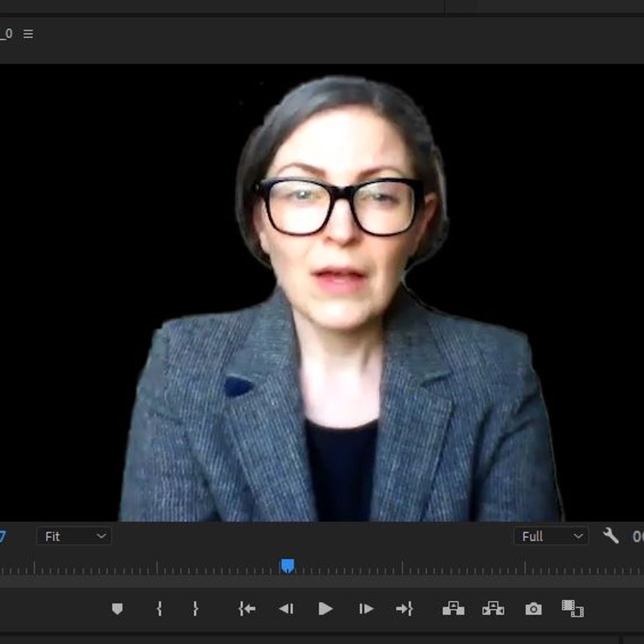Open the Fit zoom level dropdown
This screenshot has height=644, width=644.
(74, 536)
